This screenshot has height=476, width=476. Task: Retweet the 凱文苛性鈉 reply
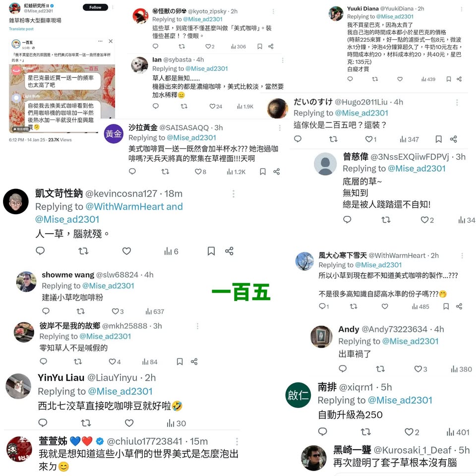(83, 251)
